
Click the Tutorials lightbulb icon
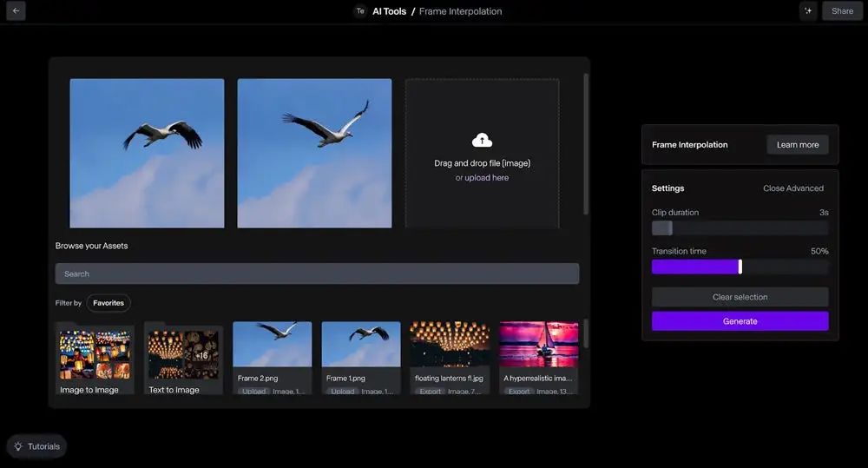(x=18, y=446)
